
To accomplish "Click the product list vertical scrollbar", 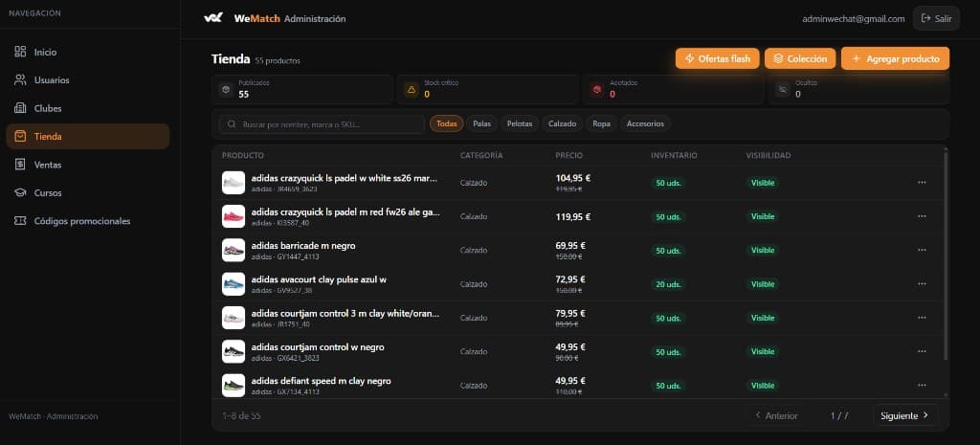I will [x=946, y=255].
